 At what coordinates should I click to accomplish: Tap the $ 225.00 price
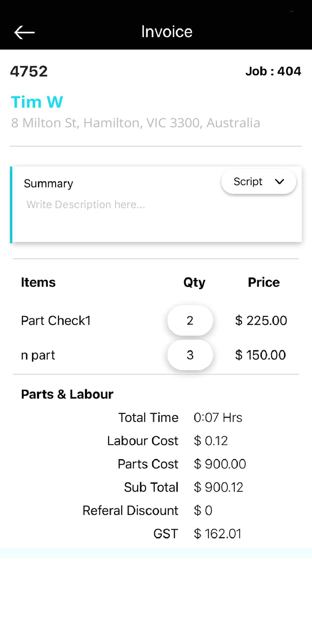(261, 320)
